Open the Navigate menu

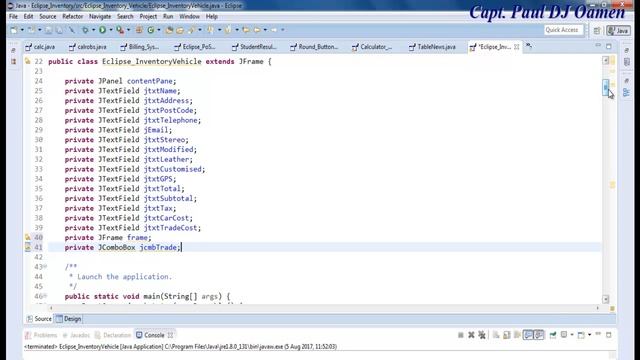click(100, 16)
